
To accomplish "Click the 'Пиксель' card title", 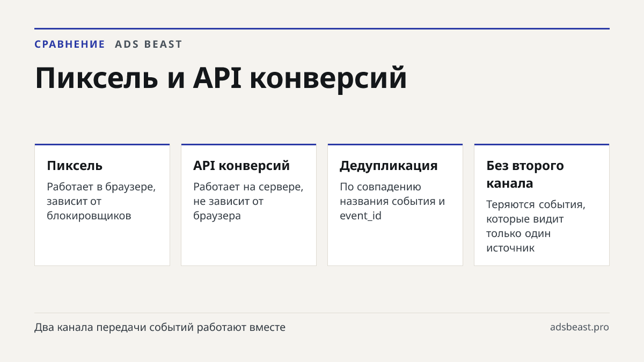I will 75,166.
